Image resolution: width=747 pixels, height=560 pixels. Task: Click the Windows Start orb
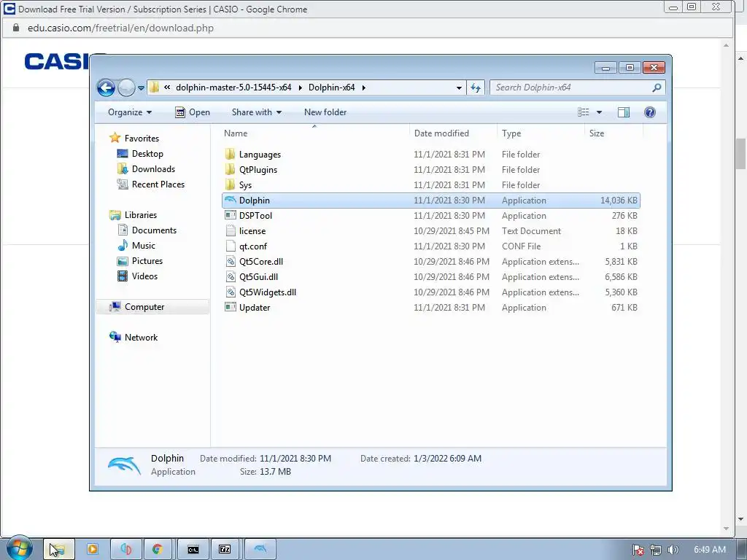click(20, 548)
